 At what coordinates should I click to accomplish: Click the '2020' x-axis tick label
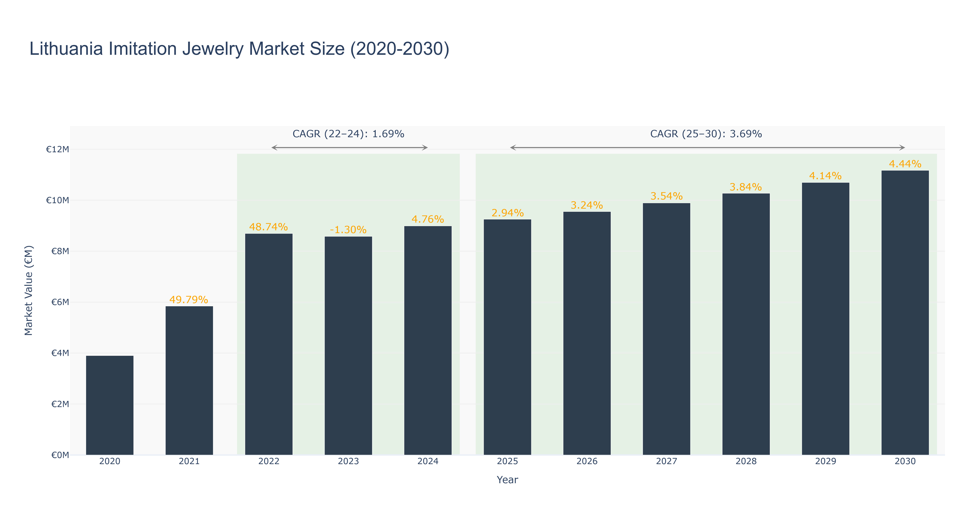tap(110, 461)
